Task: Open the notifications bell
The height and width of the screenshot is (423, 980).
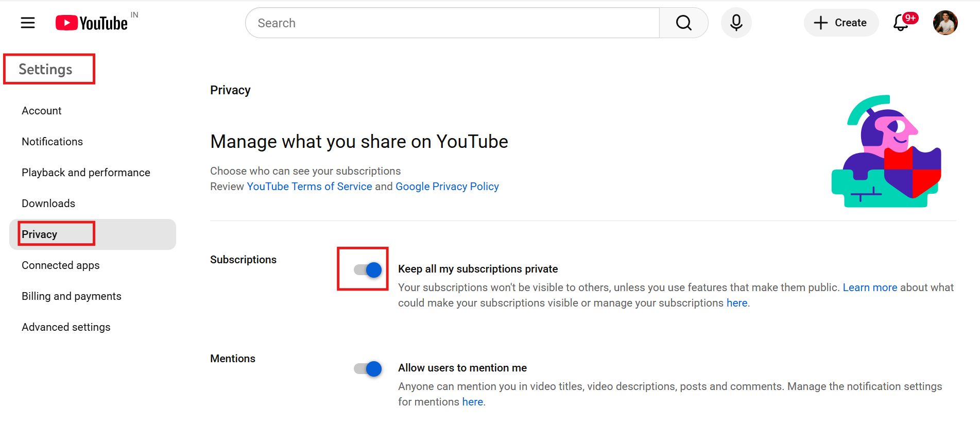Action: [x=901, y=23]
